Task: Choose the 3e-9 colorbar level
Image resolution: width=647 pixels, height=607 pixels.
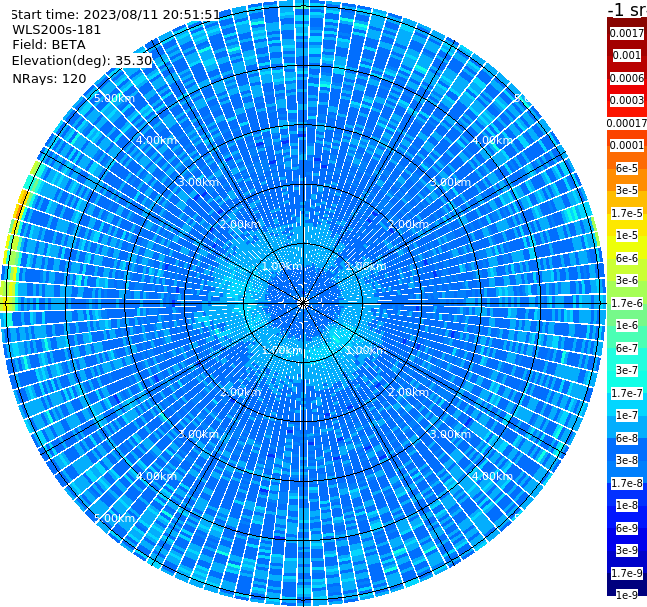Action: 627,550
